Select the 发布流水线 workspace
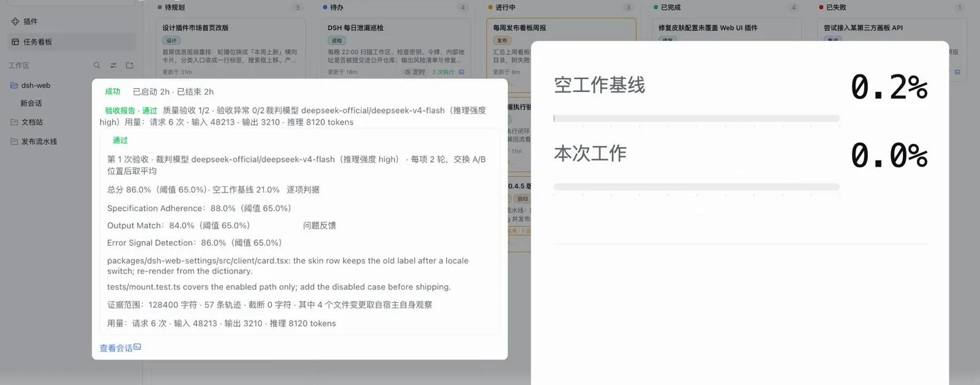The width and height of the screenshot is (980, 385). click(71, 142)
